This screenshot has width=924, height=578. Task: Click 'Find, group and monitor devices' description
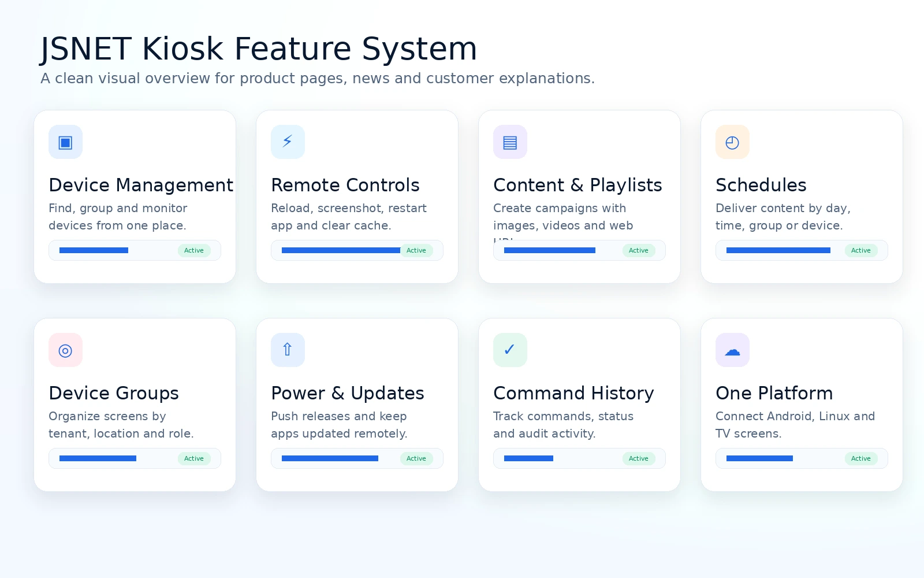click(x=118, y=217)
